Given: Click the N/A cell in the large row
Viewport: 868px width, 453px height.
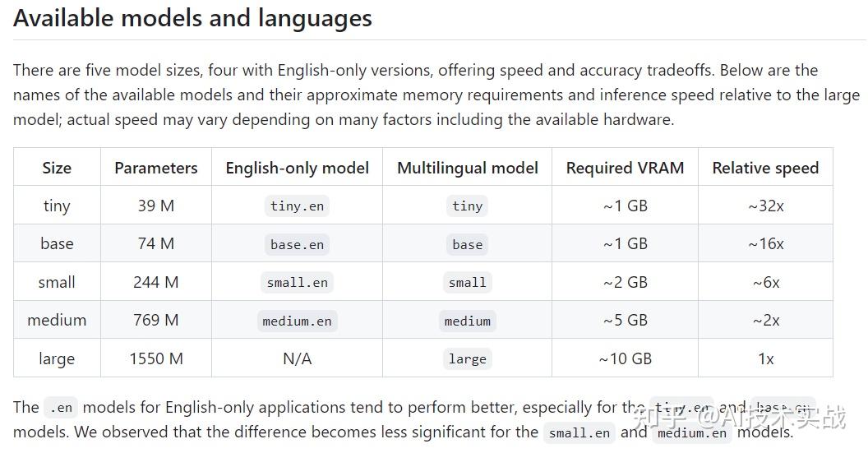Looking at the screenshot, I should coord(297,358).
